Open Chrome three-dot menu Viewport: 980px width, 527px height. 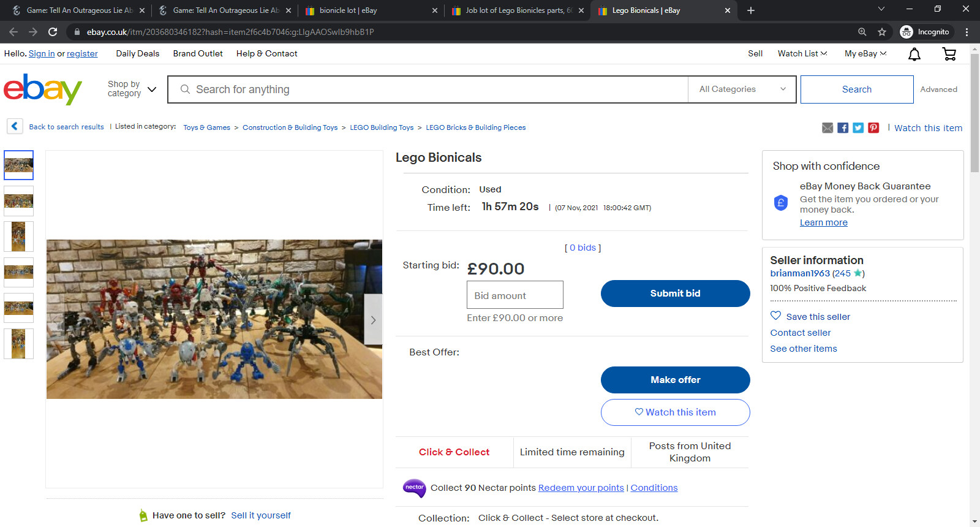[x=967, y=32]
